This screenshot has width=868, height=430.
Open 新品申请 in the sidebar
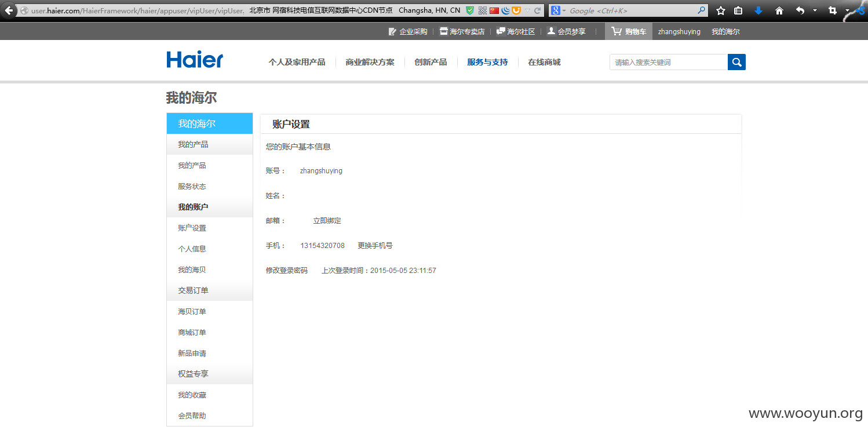coord(192,354)
